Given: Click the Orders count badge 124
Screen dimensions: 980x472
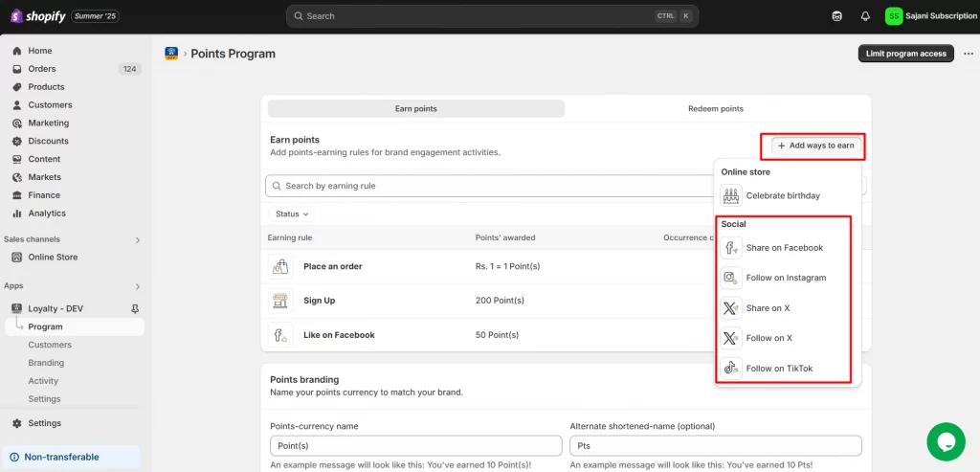Looking at the screenshot, I should point(129,69).
